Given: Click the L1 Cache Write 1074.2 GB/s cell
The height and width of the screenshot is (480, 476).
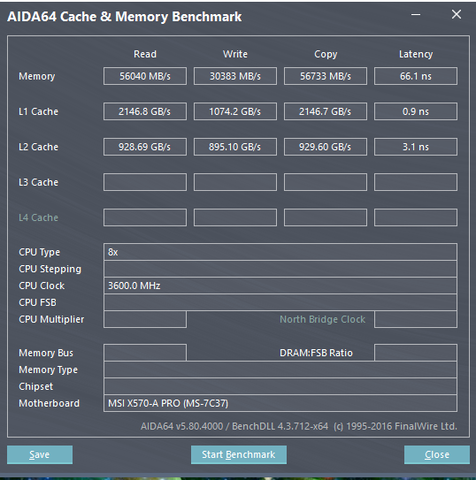Looking at the screenshot, I should pyautogui.click(x=235, y=111).
